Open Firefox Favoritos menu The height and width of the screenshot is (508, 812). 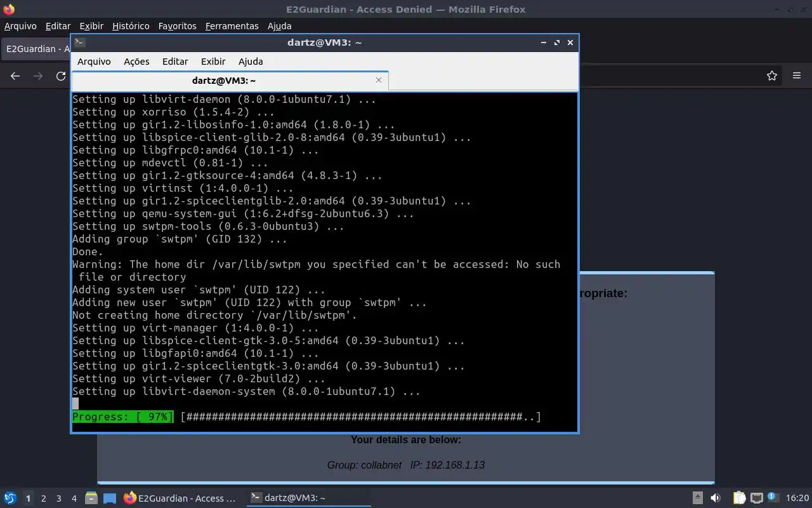point(178,26)
